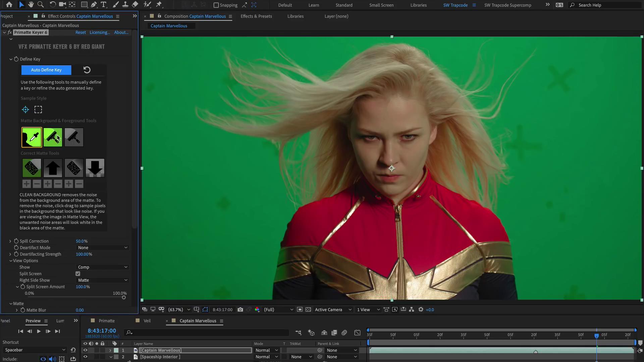Viewport: 644px width, 362px height.
Task: Click the Reset link for Primatte Keyer
Action: click(80, 33)
